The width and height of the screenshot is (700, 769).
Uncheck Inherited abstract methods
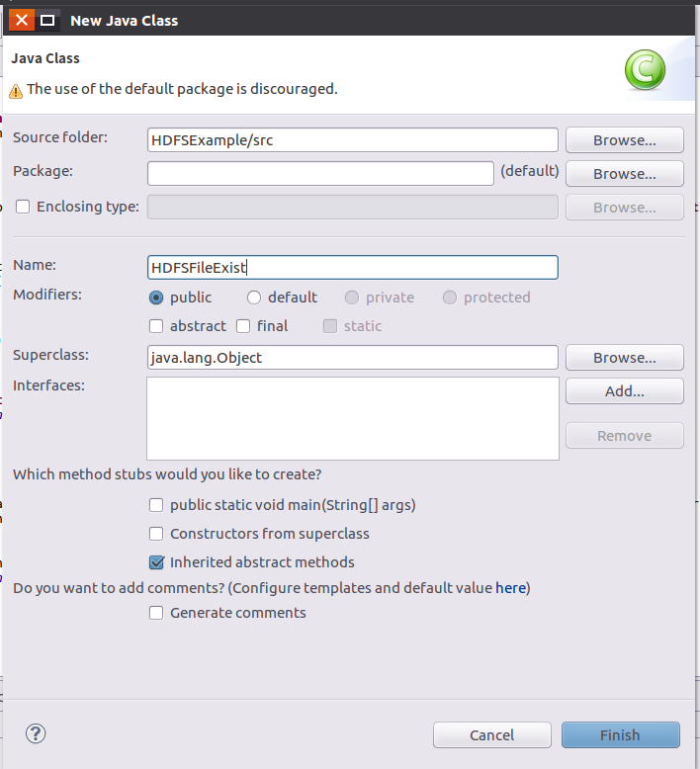(156, 562)
